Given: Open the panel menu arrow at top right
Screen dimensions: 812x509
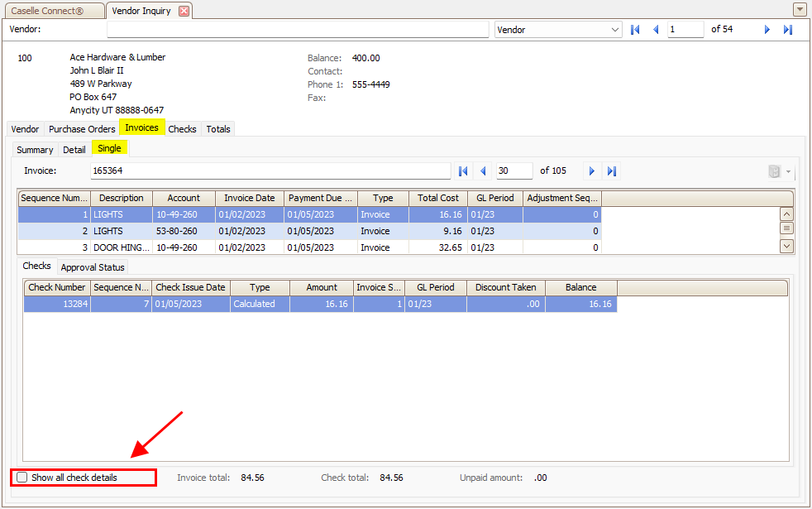Looking at the screenshot, I should pos(799,8).
